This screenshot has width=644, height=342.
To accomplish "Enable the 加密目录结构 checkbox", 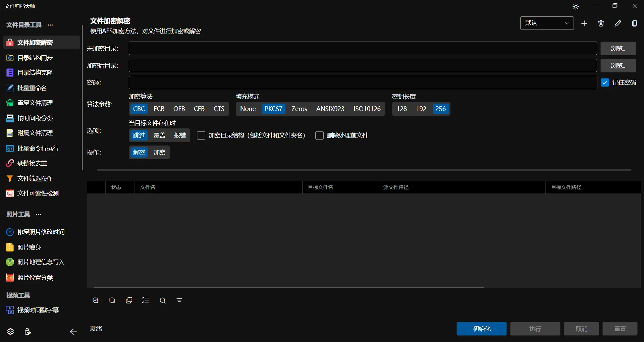I will [x=201, y=135].
